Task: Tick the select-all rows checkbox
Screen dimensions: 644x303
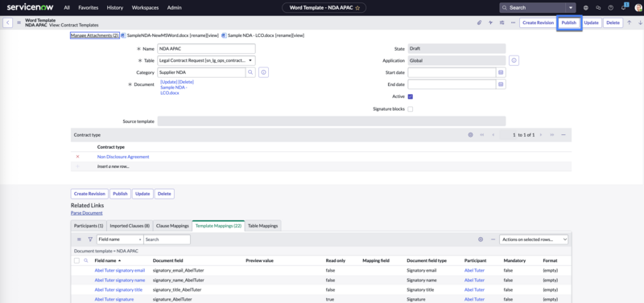Action: tap(76, 260)
